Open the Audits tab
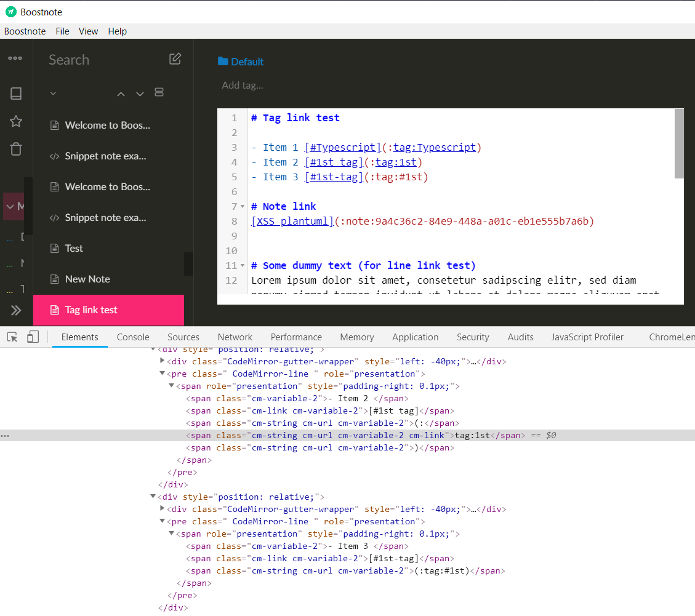Image resolution: width=695 pixels, height=616 pixels. pyautogui.click(x=520, y=337)
